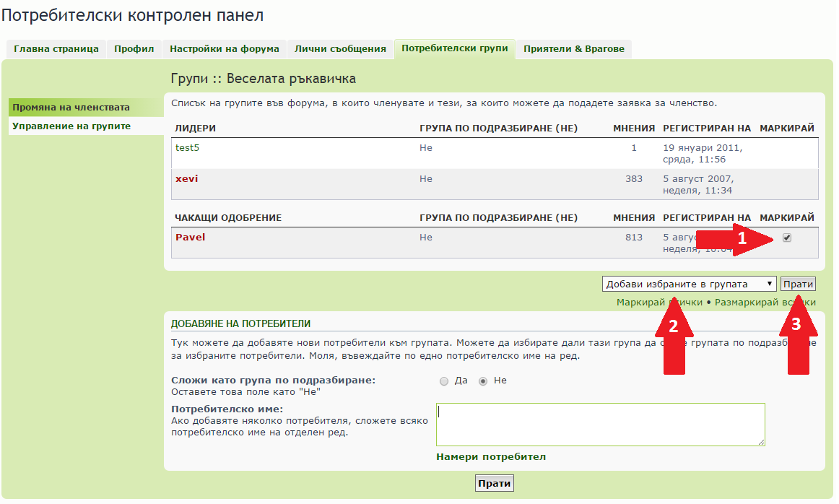The height and width of the screenshot is (504, 839).
Task: Click the bottom Прати submit button
Action: coord(495,484)
